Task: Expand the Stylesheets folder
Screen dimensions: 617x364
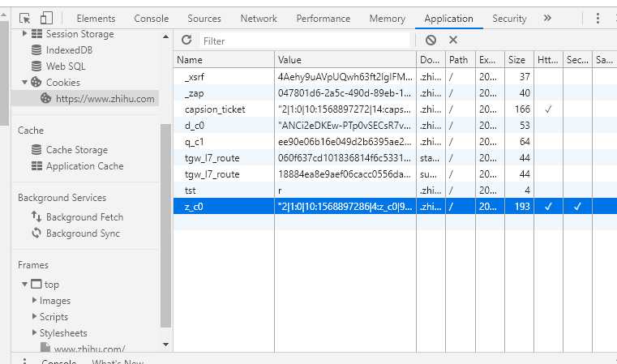Action: click(x=34, y=332)
